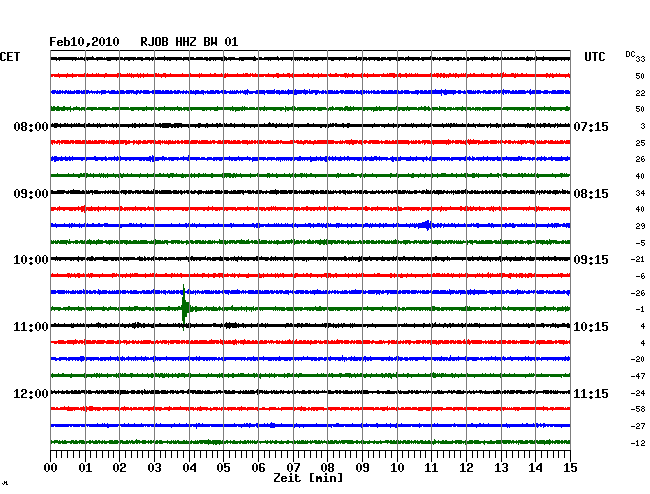This screenshot has width=650, height=494.
Task: Select minute 12 on the time axis
Action: click(466, 467)
